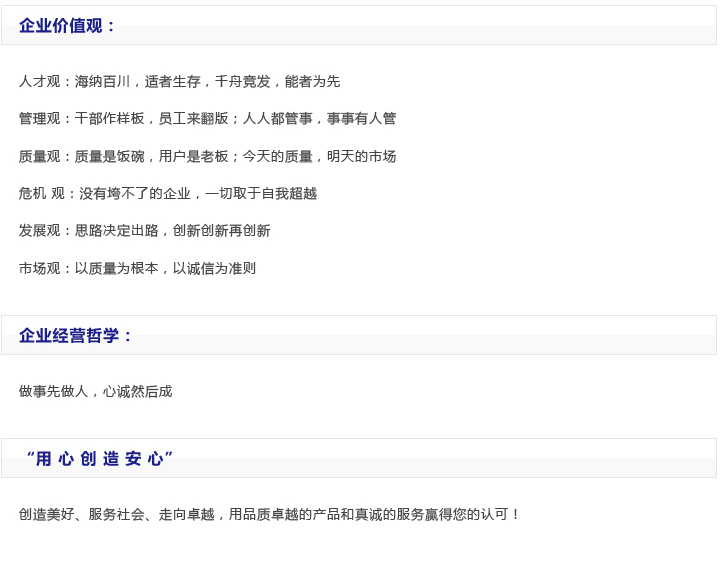Click the 管理观 label text
Screen dimensions: 720x563
[x=39, y=118]
